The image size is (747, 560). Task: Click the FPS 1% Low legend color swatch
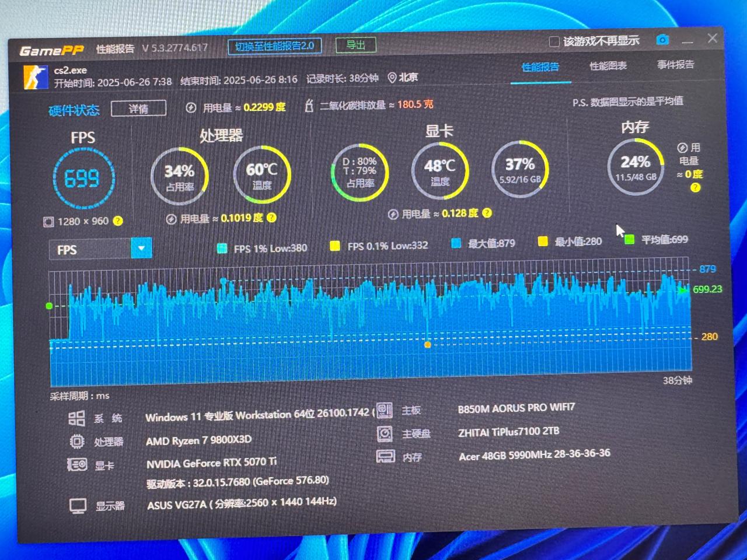[x=222, y=249]
